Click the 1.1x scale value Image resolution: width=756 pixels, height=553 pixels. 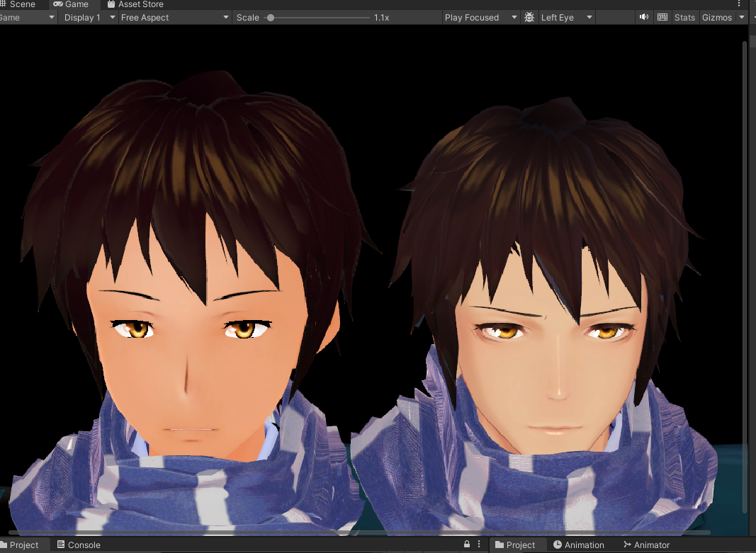pyautogui.click(x=382, y=17)
